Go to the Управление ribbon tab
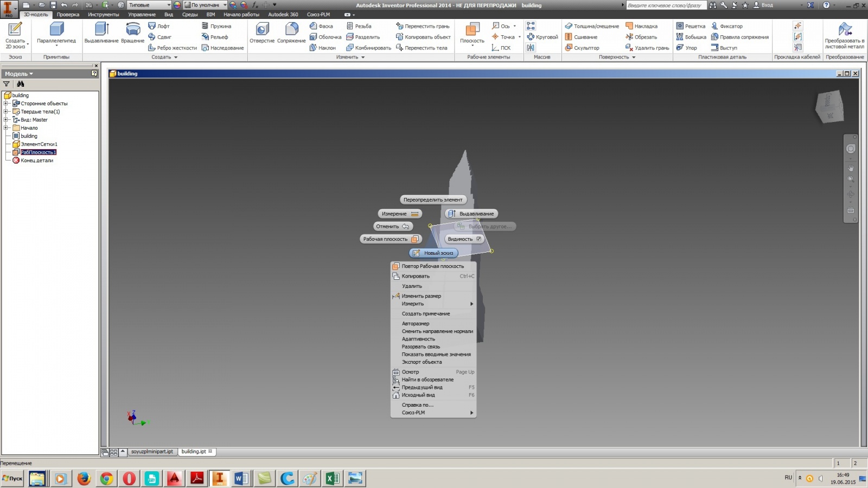The width and height of the screenshot is (868, 488). pos(142,15)
